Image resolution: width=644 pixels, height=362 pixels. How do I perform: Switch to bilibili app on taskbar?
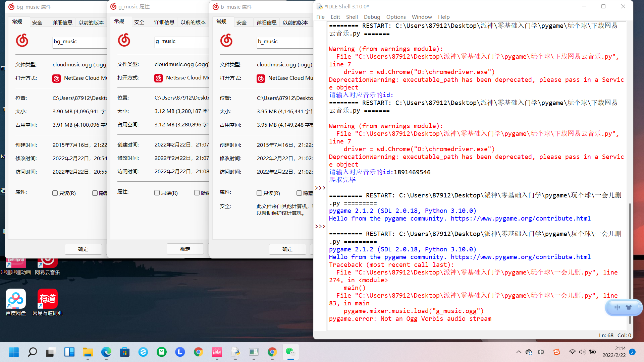pos(217,352)
